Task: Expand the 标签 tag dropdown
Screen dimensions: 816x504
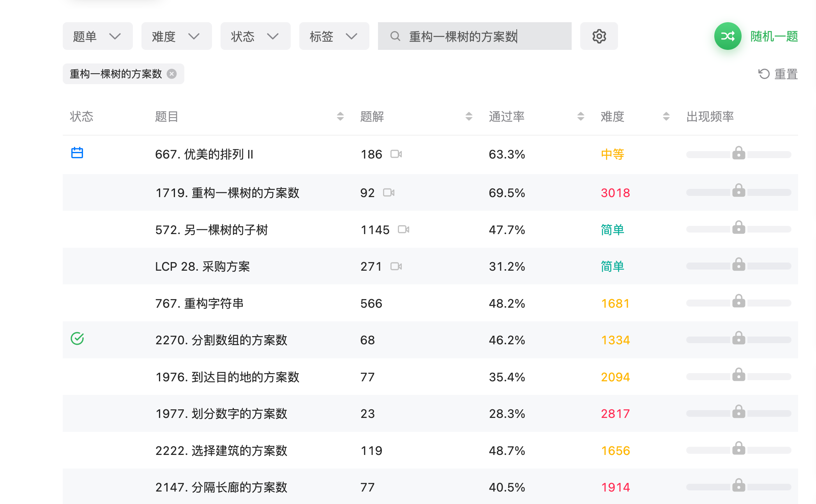Action: coord(334,36)
